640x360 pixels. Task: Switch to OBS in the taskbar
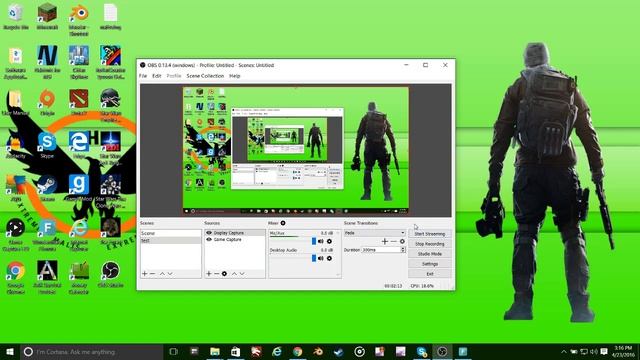442,351
